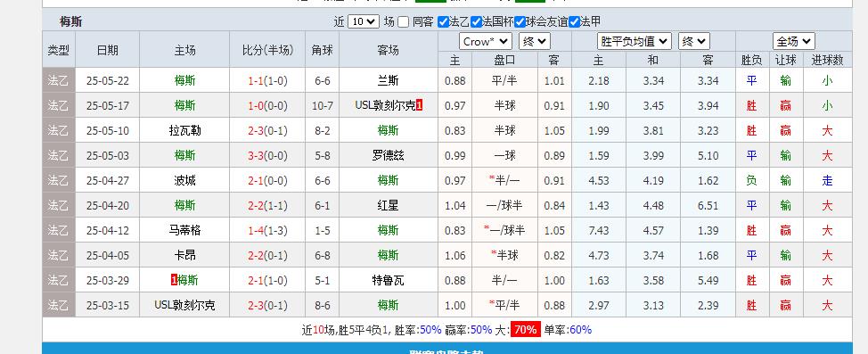The image size is (868, 354).
Task: Click 走 goal result in 波城 row
Action: 827,181
